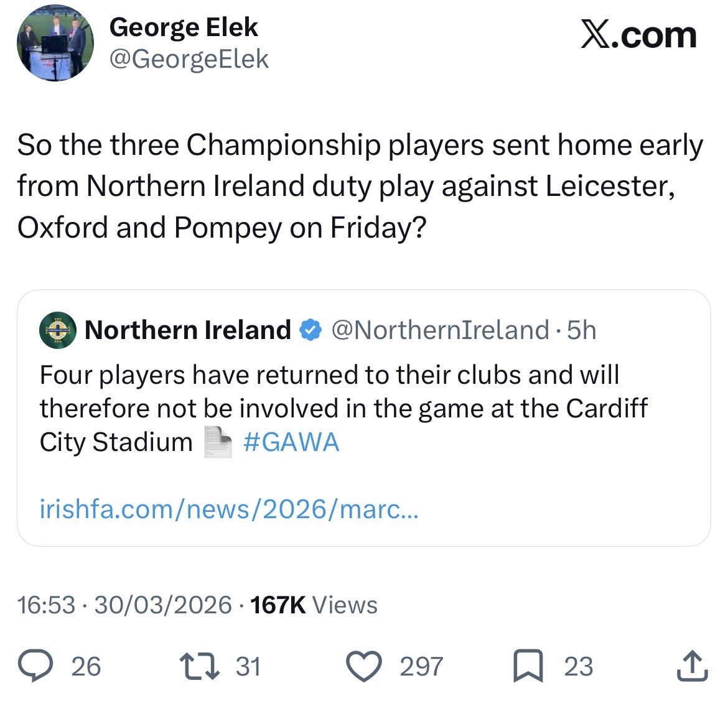This screenshot has width=728, height=706.
Task: Click the George Elek display name
Action: click(184, 27)
